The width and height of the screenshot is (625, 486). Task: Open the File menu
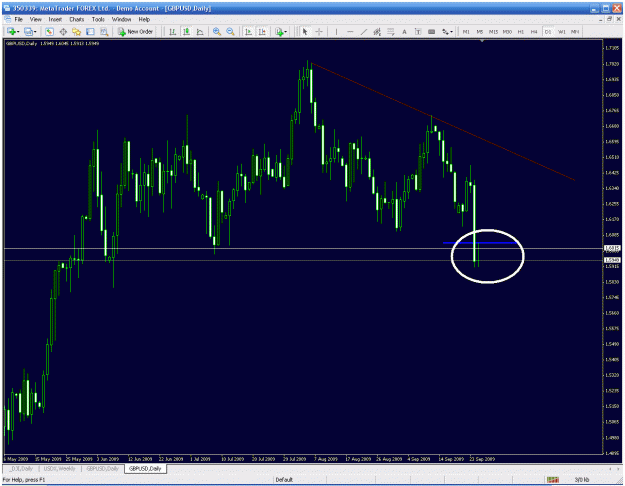coord(19,19)
